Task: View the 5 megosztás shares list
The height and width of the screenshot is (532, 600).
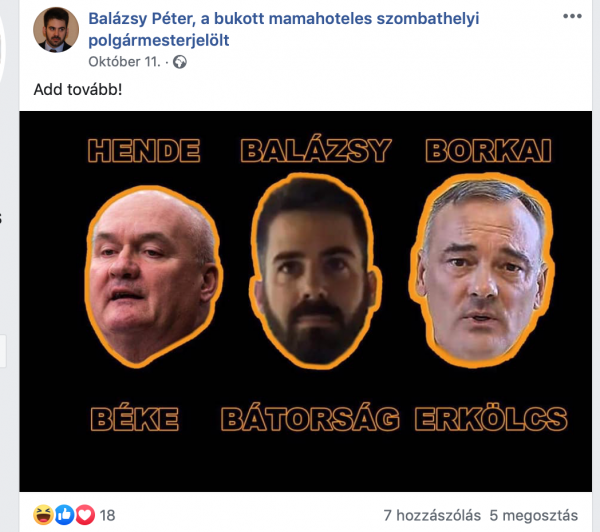Action: (534, 515)
